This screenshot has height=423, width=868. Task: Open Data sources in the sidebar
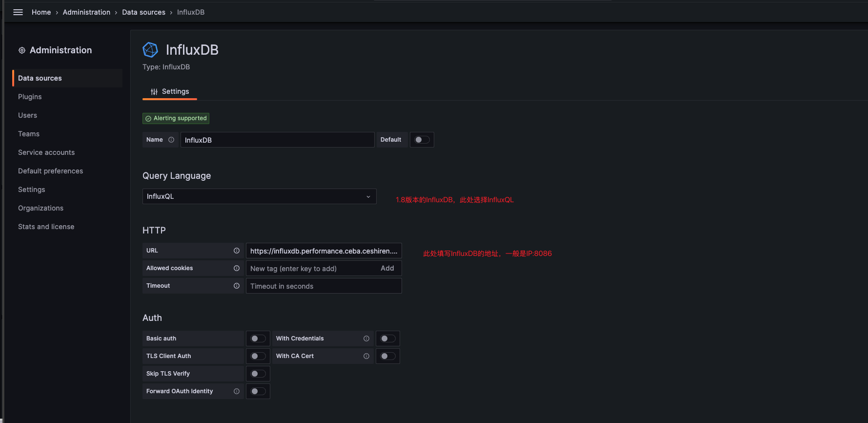[67, 78]
